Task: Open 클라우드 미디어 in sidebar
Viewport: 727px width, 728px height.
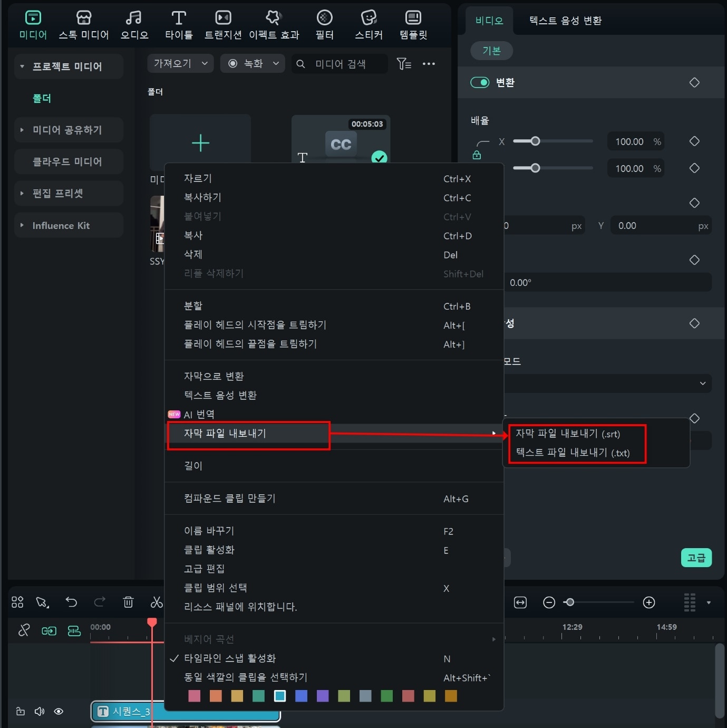Action: pos(69,161)
